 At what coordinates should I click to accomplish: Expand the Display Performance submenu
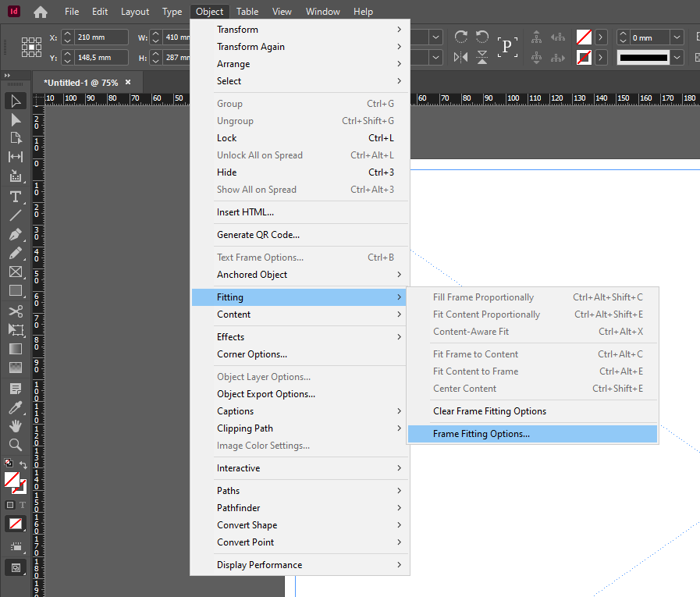[x=300, y=565]
